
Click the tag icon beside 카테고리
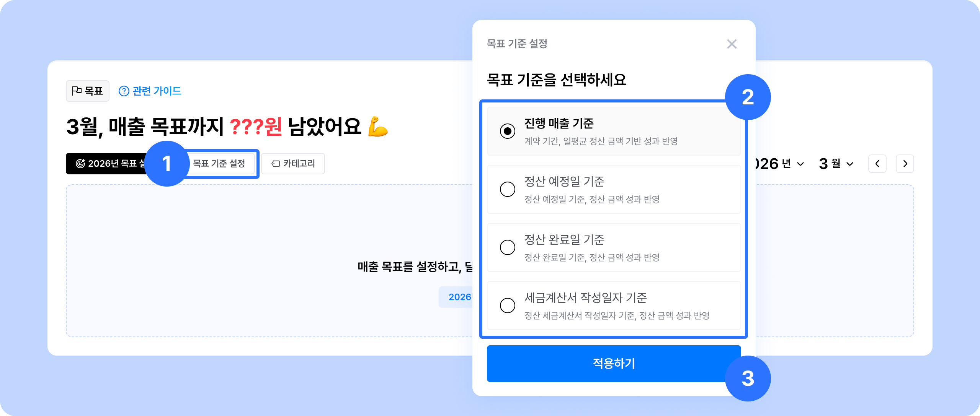276,164
